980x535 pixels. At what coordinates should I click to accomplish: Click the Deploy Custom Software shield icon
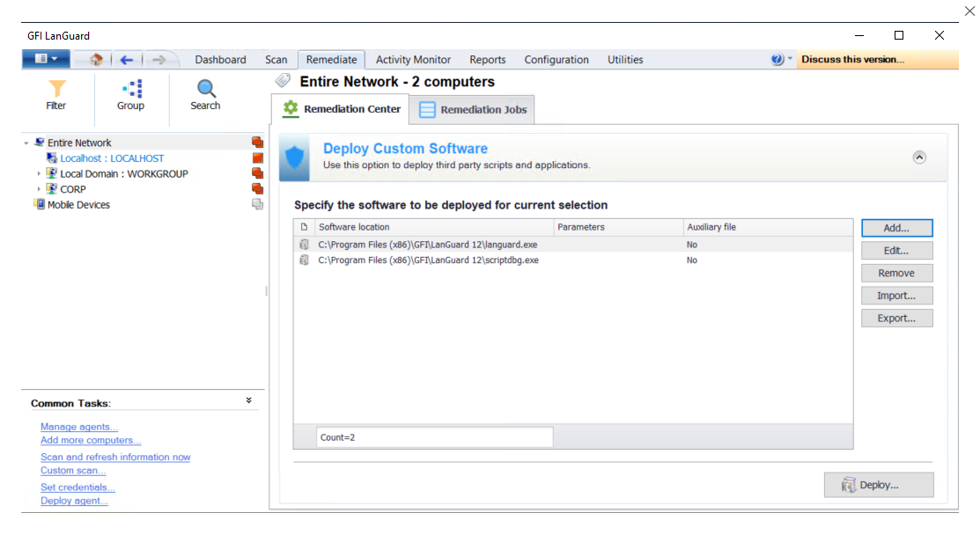[x=294, y=158]
